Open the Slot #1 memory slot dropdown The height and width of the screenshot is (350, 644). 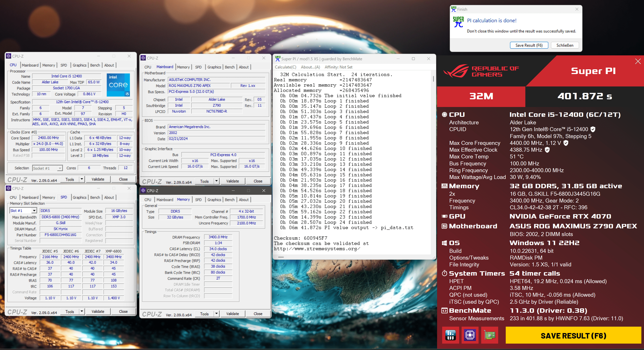pos(34,211)
